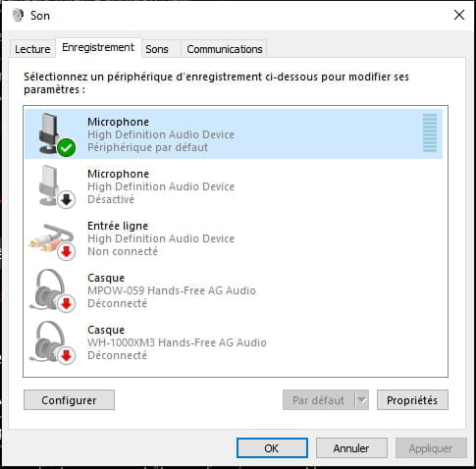Click the Annuler button
Viewport: 476px width, 469px height.
click(351, 448)
